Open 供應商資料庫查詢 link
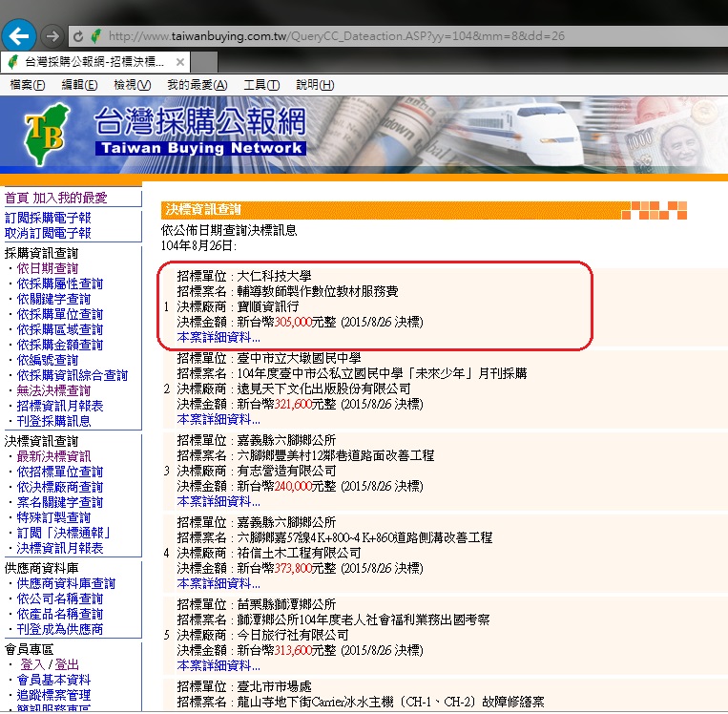 pyautogui.click(x=66, y=583)
